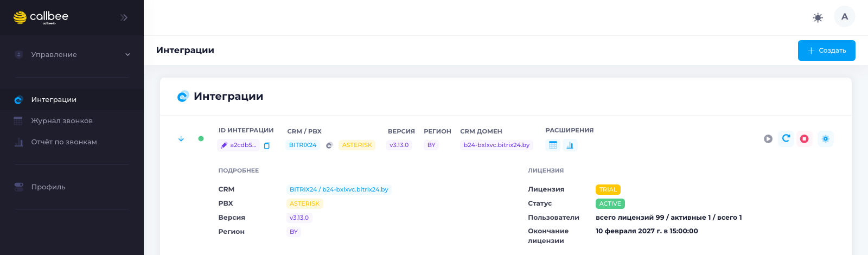This screenshot has height=255, width=868.
Task: Open Отчёт по звонкам in the sidebar
Action: tap(72, 142)
